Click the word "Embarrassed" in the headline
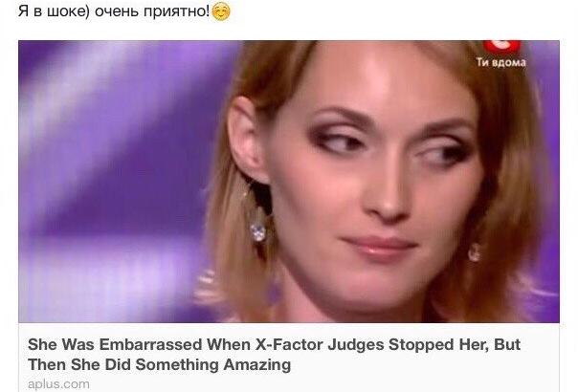578x392 pixels. [x=151, y=345]
